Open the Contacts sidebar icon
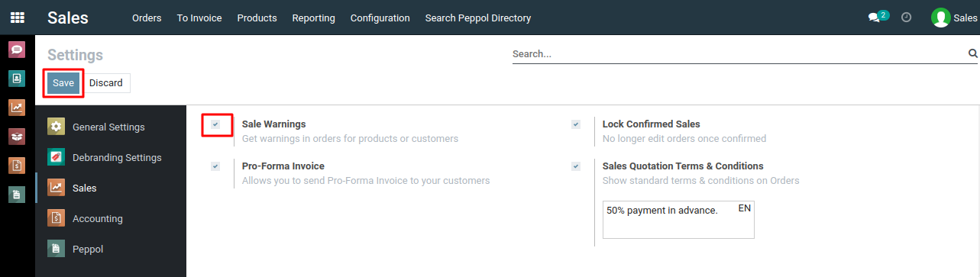The height and width of the screenshot is (277, 980). [x=17, y=79]
